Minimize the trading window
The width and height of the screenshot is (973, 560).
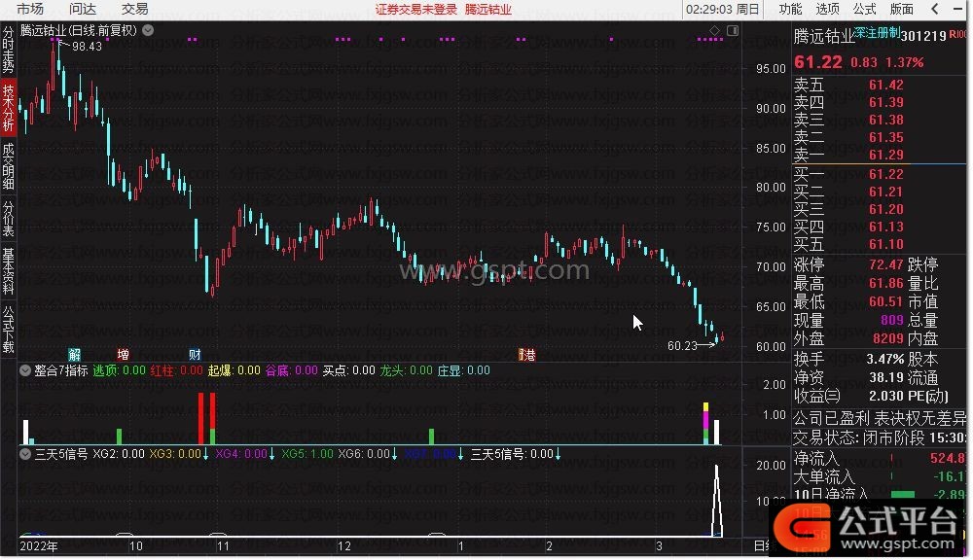(956, 9)
